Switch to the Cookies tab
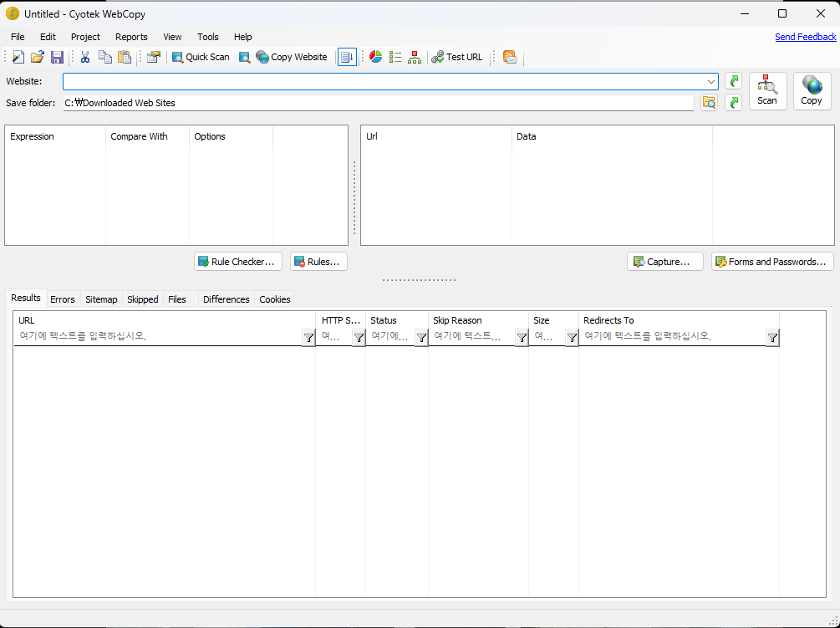 pos(275,299)
